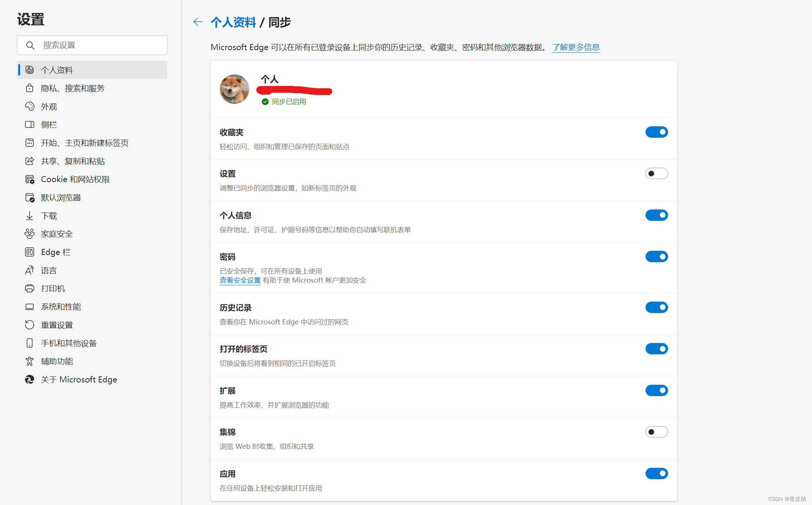The image size is (812, 505).
Task: Click the Edge logo icon in sidebar
Action: (x=30, y=380)
